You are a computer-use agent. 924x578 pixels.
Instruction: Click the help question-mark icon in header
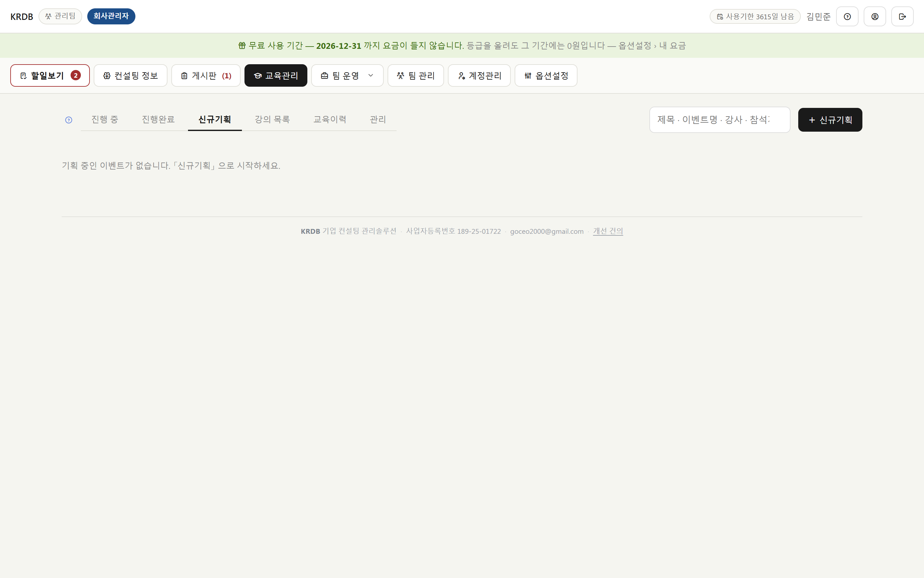tap(847, 16)
